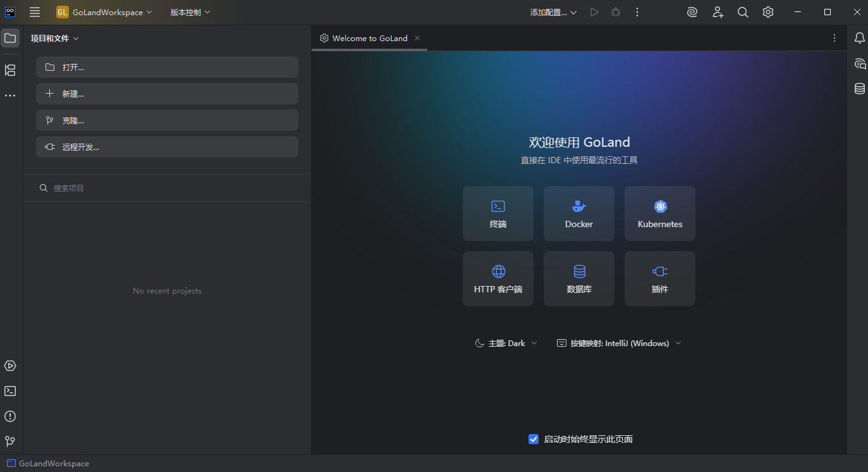Click the 直接在 IDE 中使用最流行的工具 subtitle

[x=579, y=161]
